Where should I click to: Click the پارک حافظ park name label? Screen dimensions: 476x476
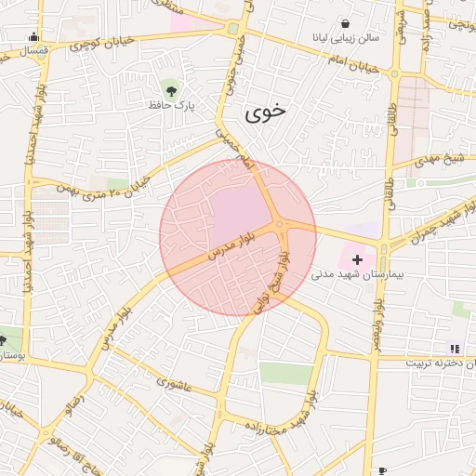[x=171, y=105]
